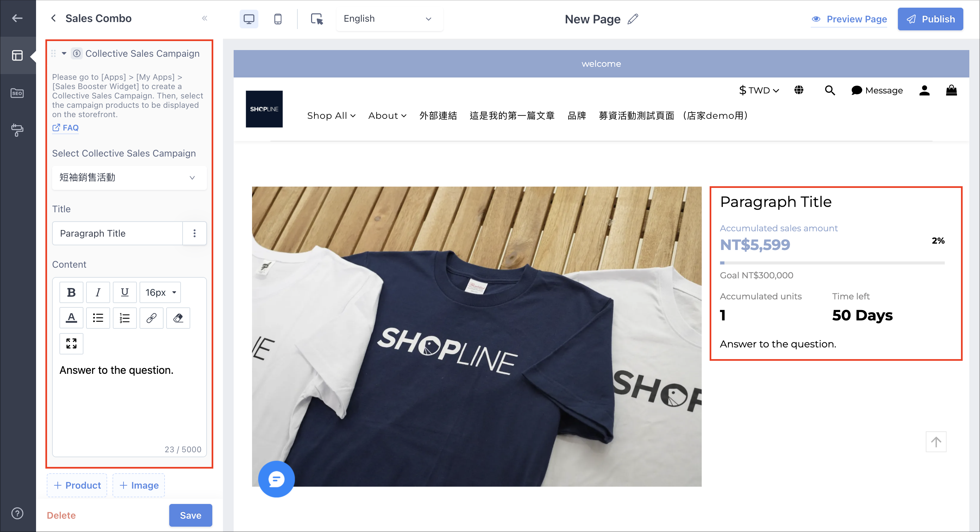Open the 募資活動測試頁面 menu item

coord(673,115)
